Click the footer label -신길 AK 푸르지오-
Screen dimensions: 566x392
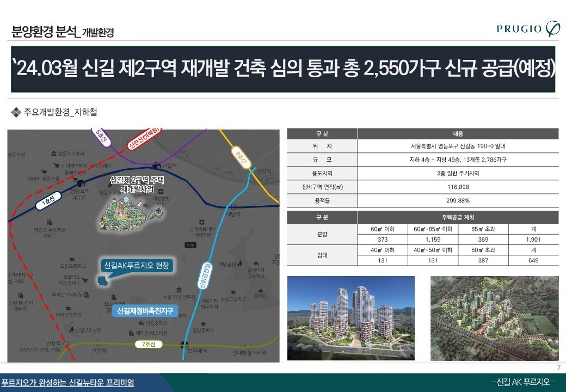(522, 382)
